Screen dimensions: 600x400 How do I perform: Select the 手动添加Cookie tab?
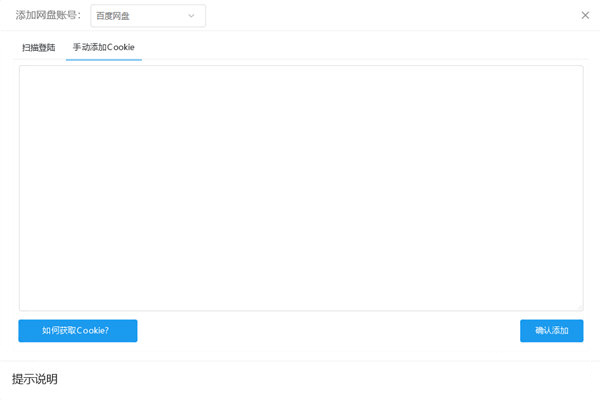coord(103,47)
